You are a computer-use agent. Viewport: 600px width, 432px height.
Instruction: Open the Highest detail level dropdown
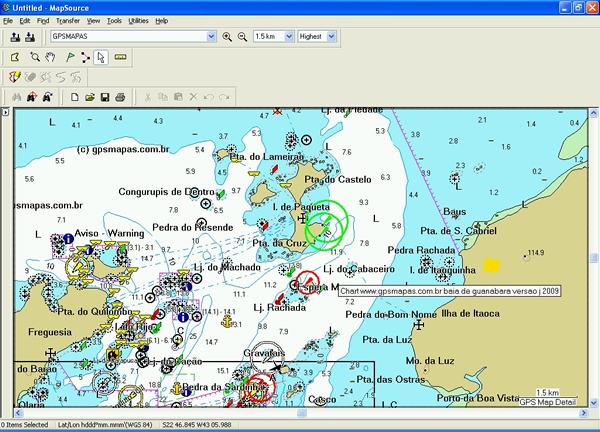point(333,37)
